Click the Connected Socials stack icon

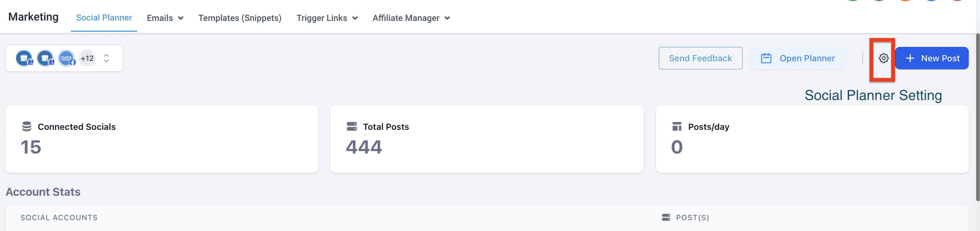[x=27, y=127]
